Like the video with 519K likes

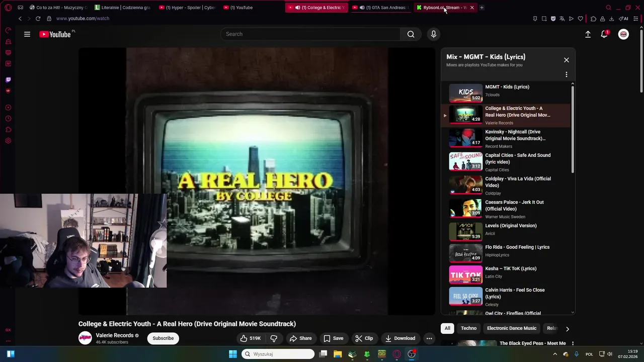tap(250, 338)
